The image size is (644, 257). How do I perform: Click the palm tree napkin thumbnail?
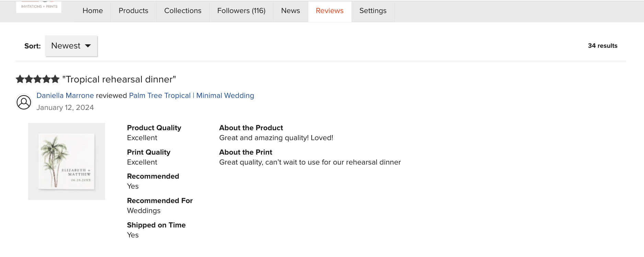[67, 161]
